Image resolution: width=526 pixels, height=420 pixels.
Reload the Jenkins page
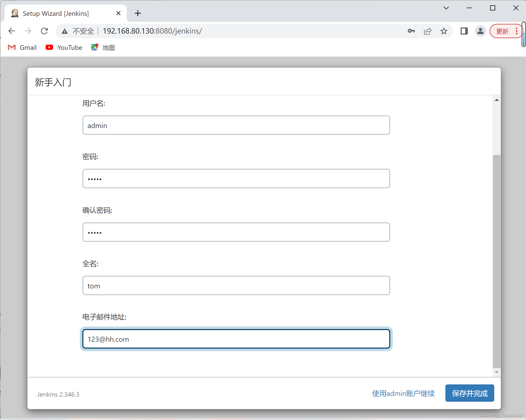44,31
